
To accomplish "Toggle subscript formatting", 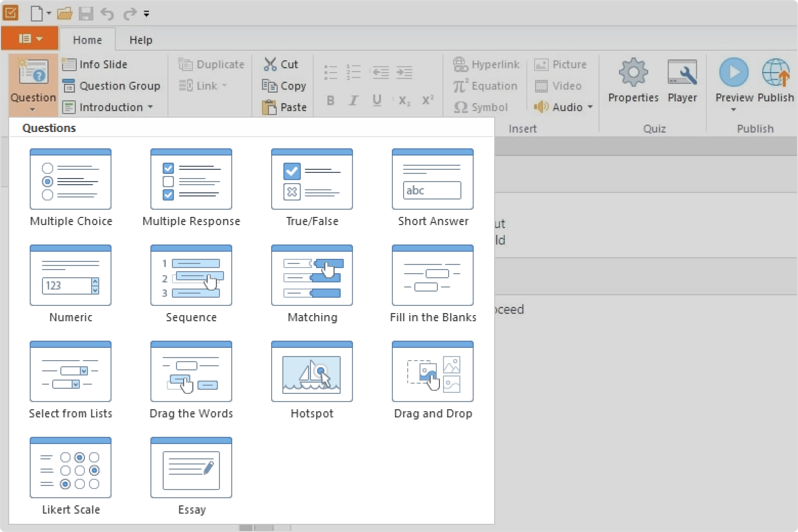I will pyautogui.click(x=404, y=100).
